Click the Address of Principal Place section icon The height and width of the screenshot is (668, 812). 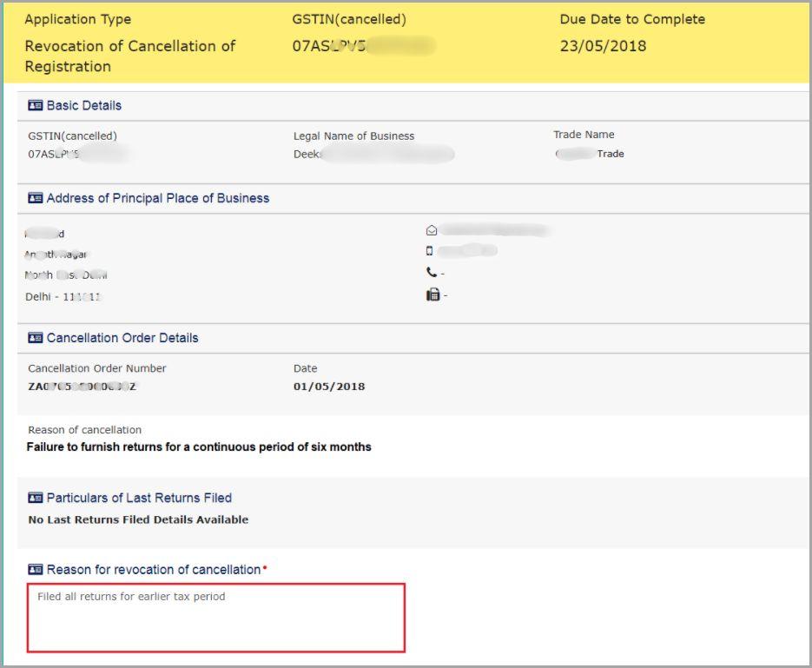tap(35, 198)
